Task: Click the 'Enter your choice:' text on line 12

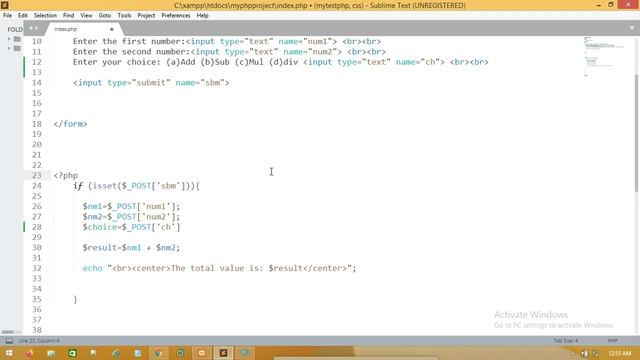Action: click(x=117, y=62)
